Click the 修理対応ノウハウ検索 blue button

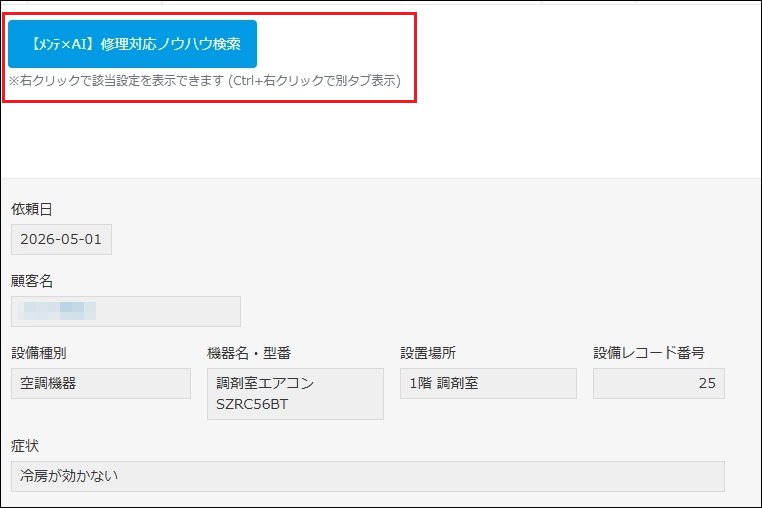point(132,44)
